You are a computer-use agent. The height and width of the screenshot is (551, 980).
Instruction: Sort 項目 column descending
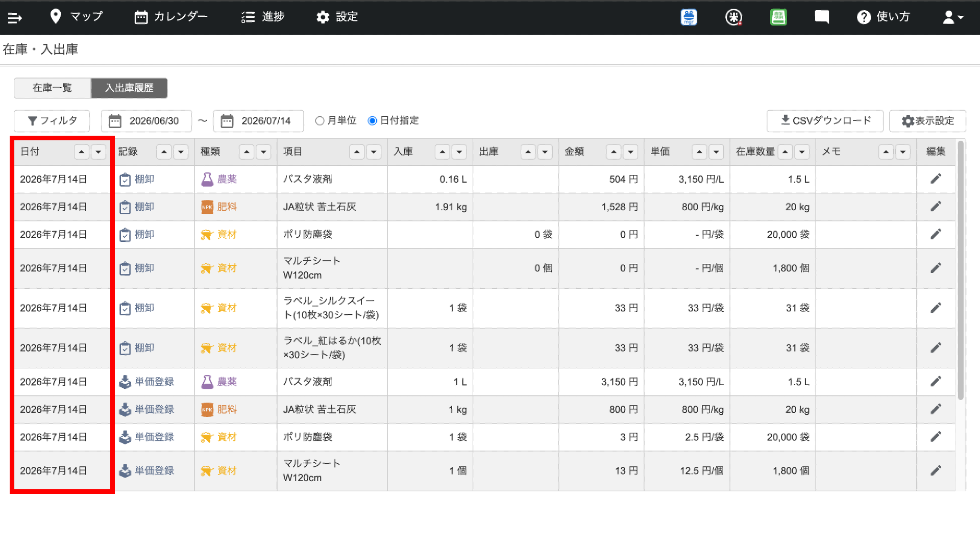374,152
